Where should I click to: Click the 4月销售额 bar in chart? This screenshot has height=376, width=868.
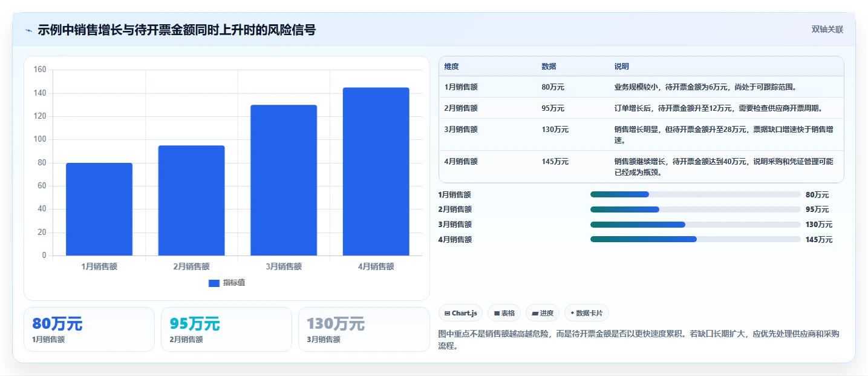tap(376, 171)
